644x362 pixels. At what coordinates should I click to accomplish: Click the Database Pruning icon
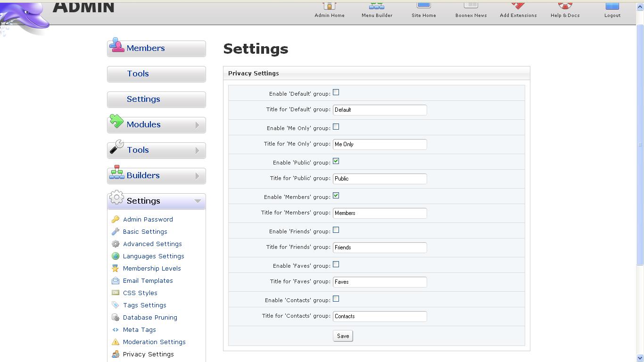click(116, 318)
